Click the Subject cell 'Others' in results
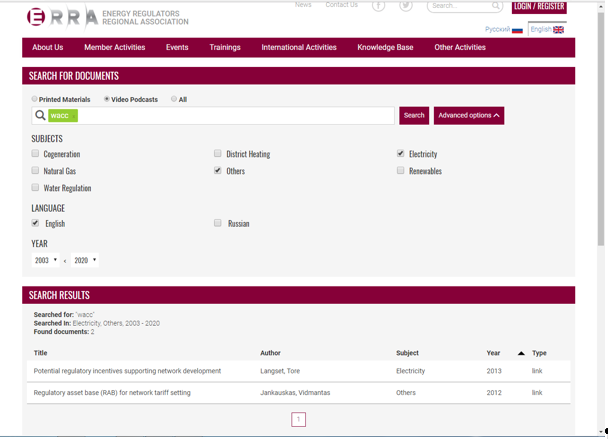Image resolution: width=608 pixels, height=441 pixels. [406, 393]
